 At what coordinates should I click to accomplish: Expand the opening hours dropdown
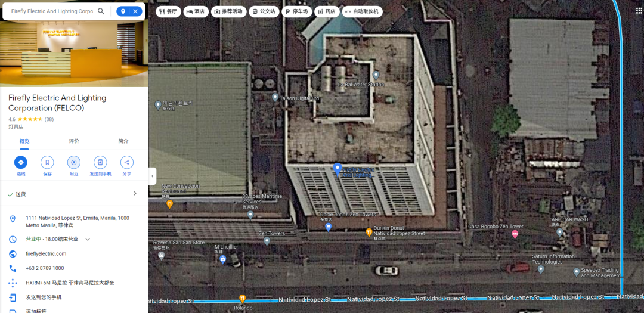88,240
